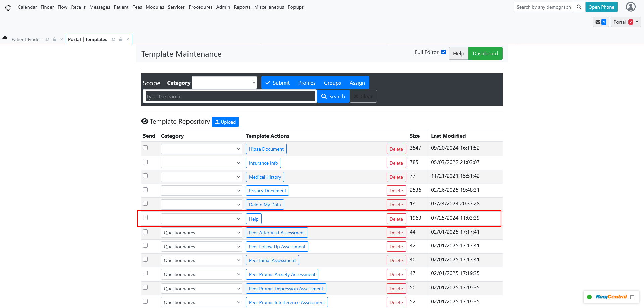644x308 pixels.
Task: Click the Profiles button
Action: click(307, 83)
